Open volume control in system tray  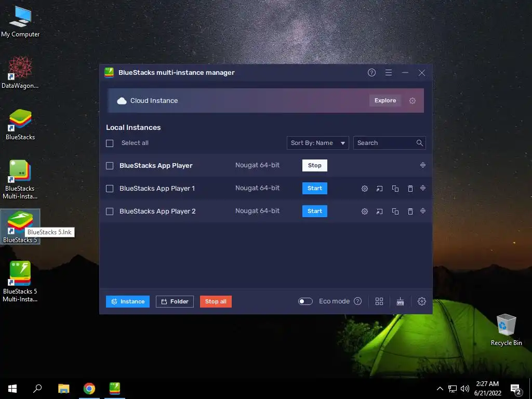click(x=465, y=389)
